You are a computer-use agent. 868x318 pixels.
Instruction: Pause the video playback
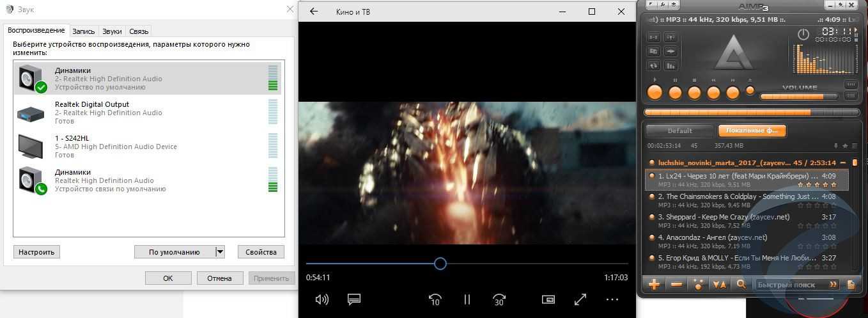pyautogui.click(x=467, y=299)
